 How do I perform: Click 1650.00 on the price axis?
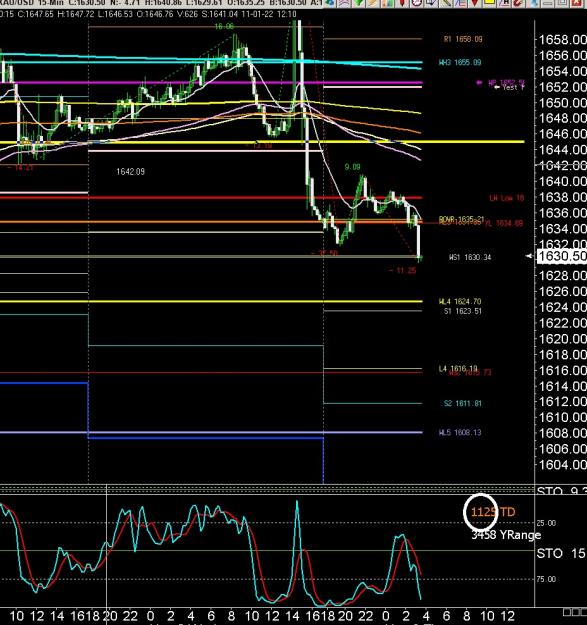coord(562,102)
